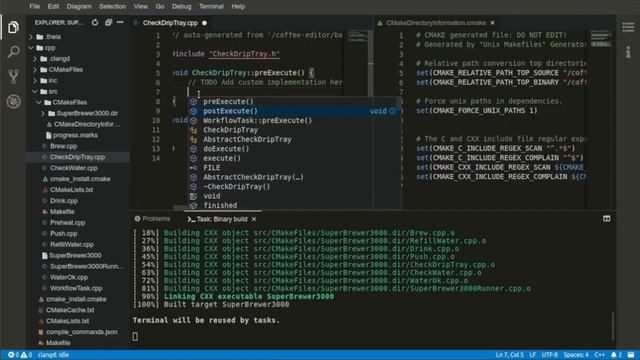
Task: Collapse the src CMakeFiles folder
Action: [39, 102]
